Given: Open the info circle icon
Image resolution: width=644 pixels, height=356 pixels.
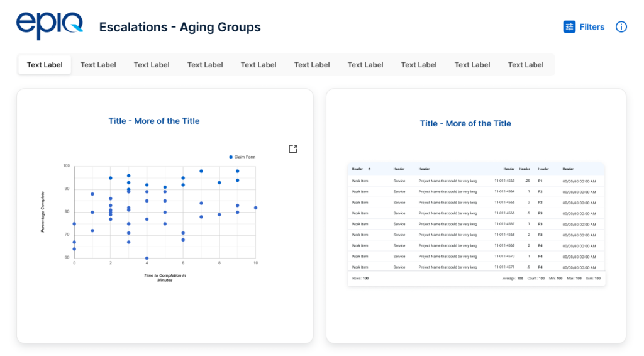Looking at the screenshot, I should click(x=621, y=26).
